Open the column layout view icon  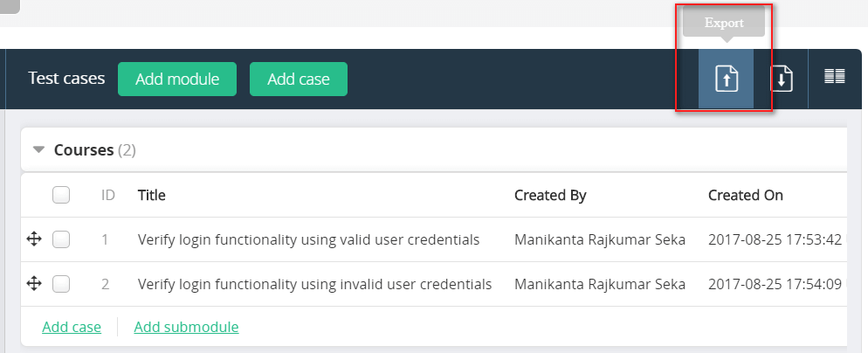835,77
